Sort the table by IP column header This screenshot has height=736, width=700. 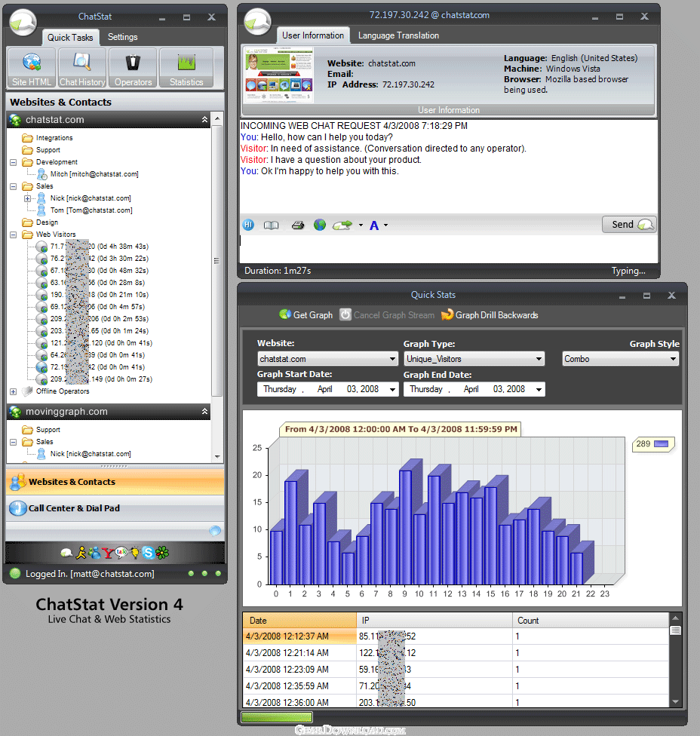(x=434, y=621)
